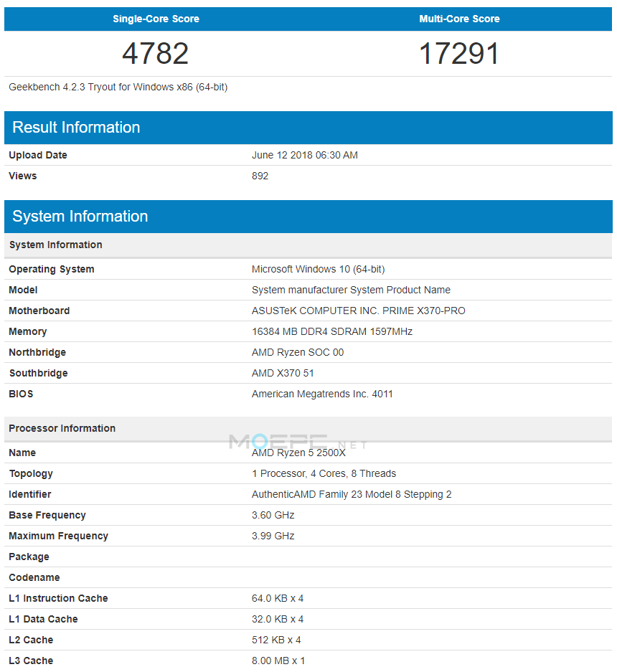
Task: Click the Identifier label
Action: [30, 495]
